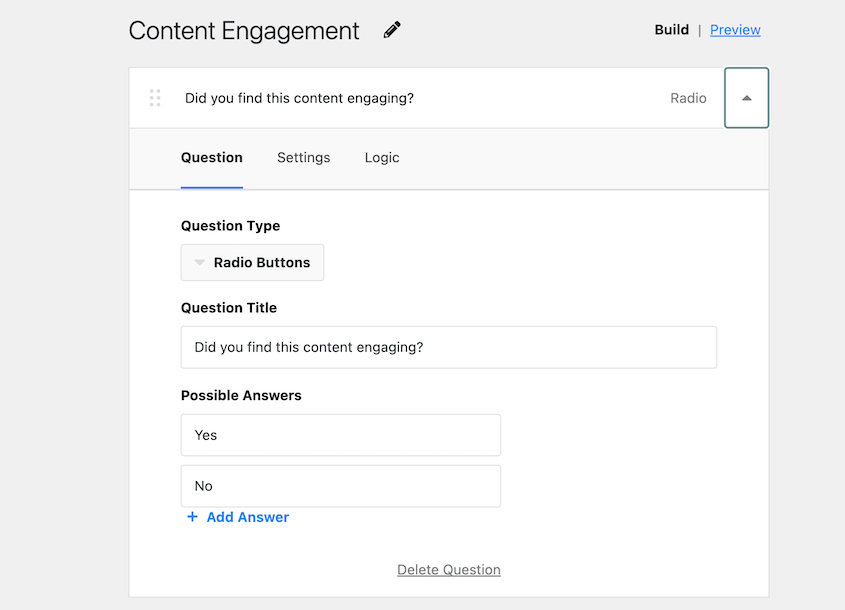
Task: Expand the Radio Buttons type selector
Action: pos(251,262)
